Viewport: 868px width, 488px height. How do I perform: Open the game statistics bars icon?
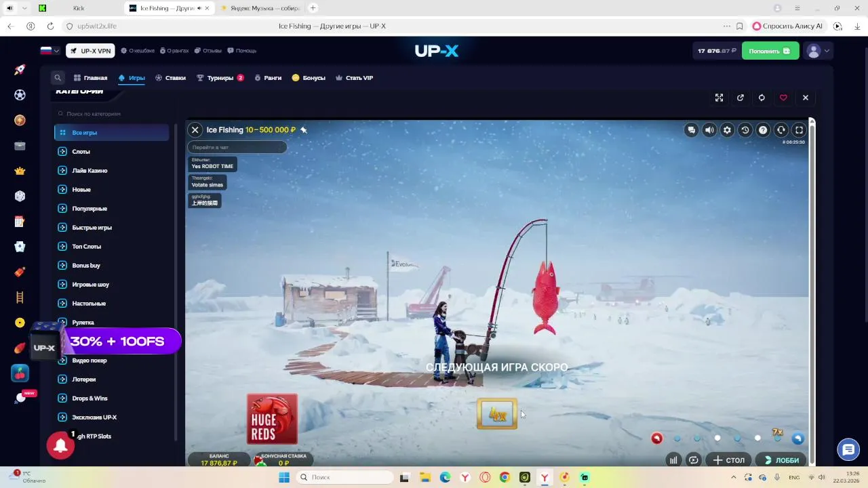coord(673,460)
